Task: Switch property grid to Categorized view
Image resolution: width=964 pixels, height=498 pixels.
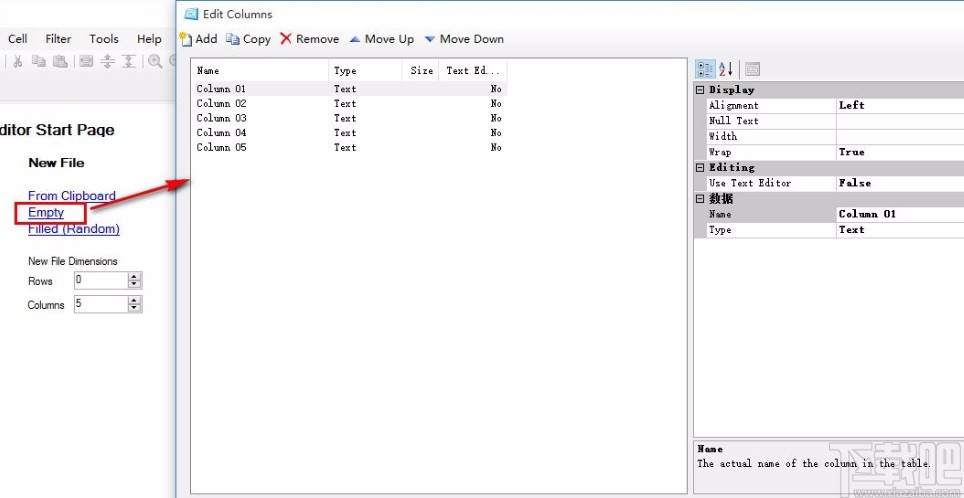Action: 705,69
